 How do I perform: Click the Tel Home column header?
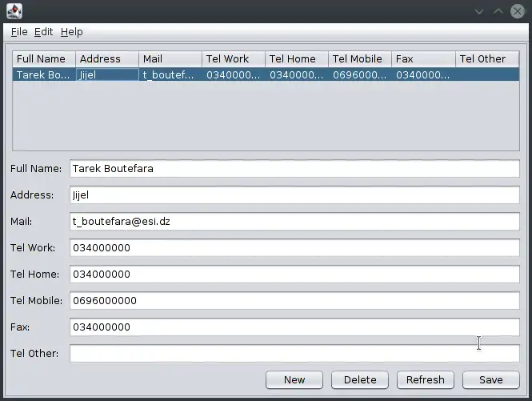click(297, 59)
